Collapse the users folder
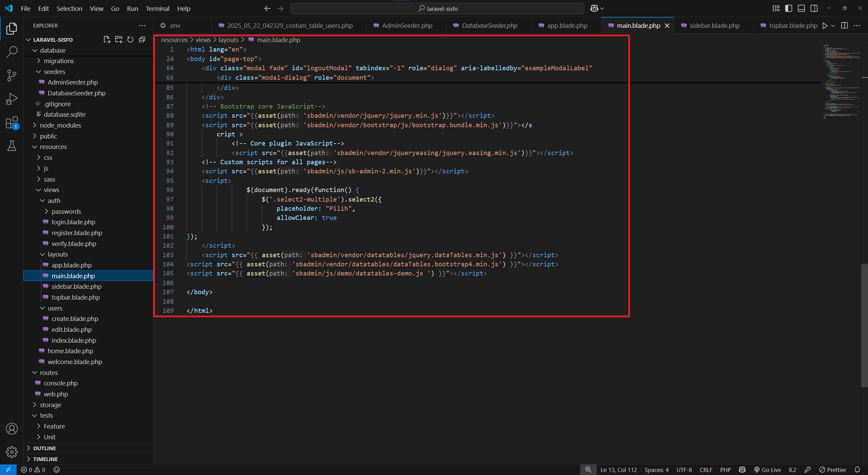868x475 pixels. [54, 308]
